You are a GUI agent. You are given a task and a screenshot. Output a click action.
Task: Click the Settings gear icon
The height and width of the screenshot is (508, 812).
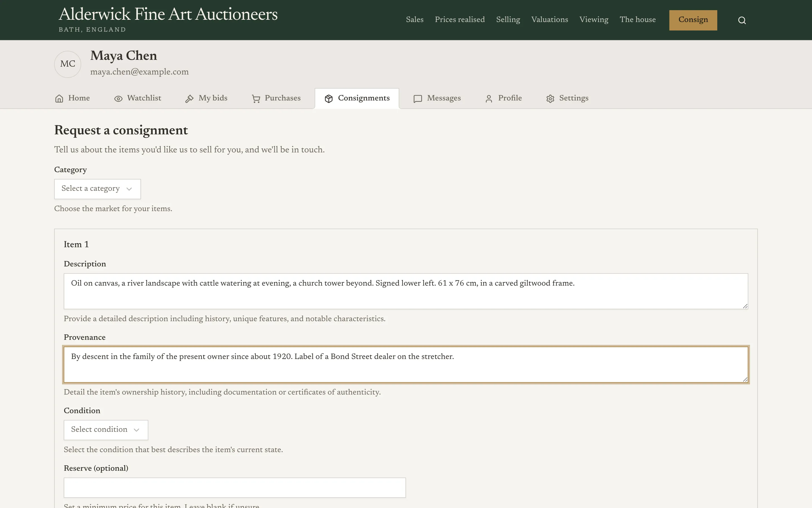[550, 98]
